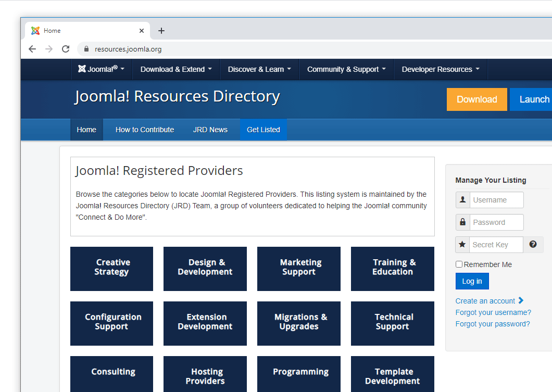Click the Secret Key help question icon
The width and height of the screenshot is (552, 392).
[x=533, y=245]
